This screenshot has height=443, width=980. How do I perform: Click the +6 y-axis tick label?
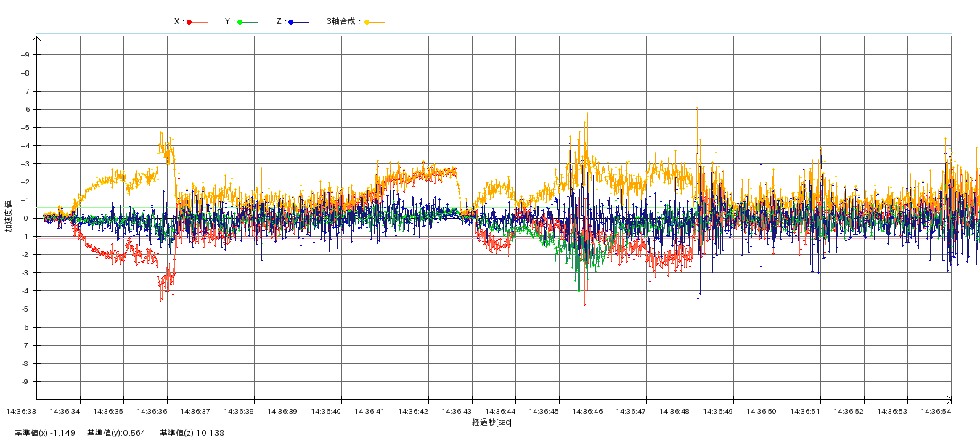tap(25, 110)
